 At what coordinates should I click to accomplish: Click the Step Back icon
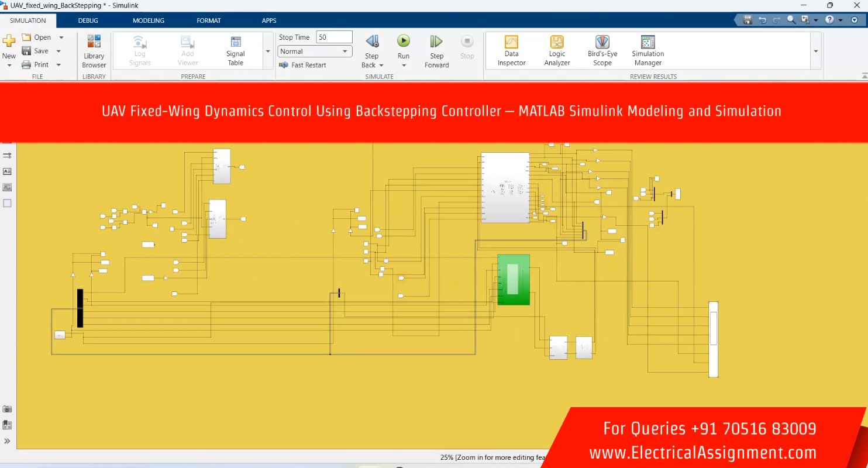point(372,42)
